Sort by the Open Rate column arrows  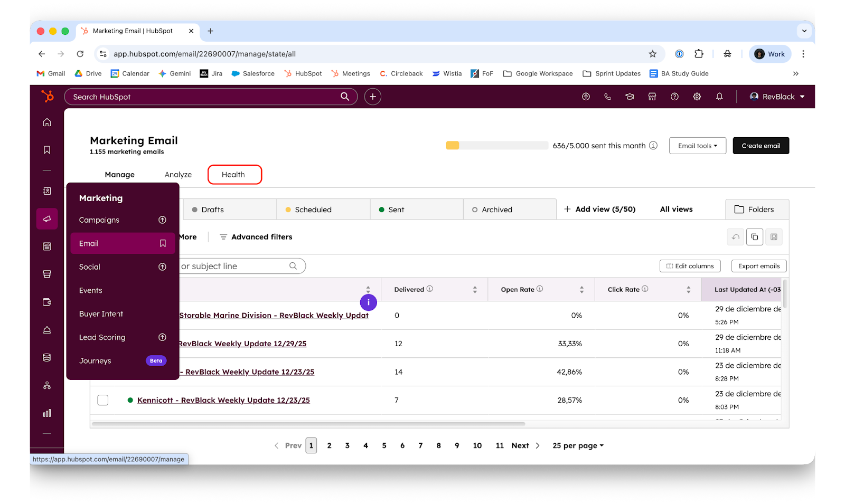point(581,290)
